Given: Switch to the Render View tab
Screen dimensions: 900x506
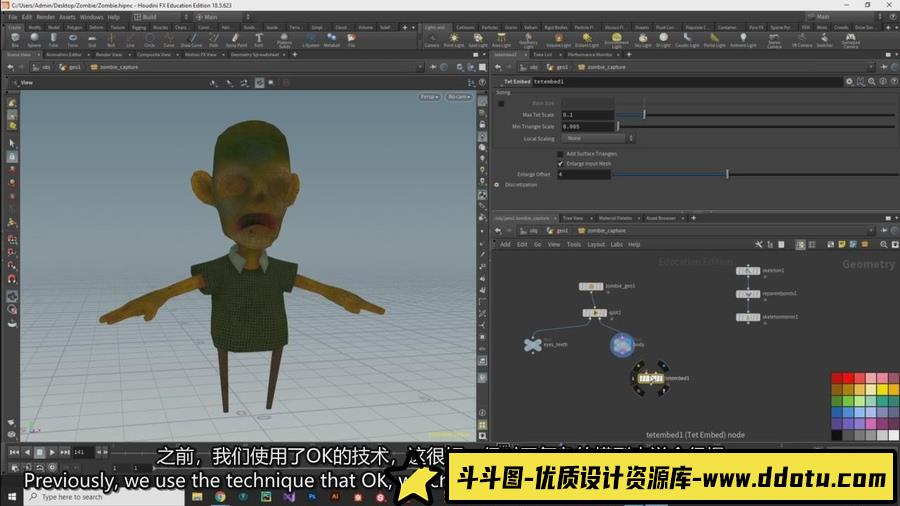Looking at the screenshot, I should [108, 55].
